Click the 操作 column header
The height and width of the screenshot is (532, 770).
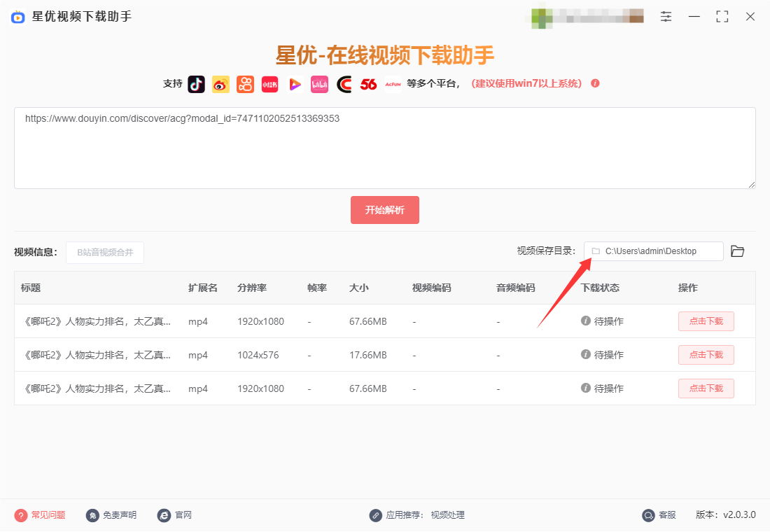coord(688,288)
